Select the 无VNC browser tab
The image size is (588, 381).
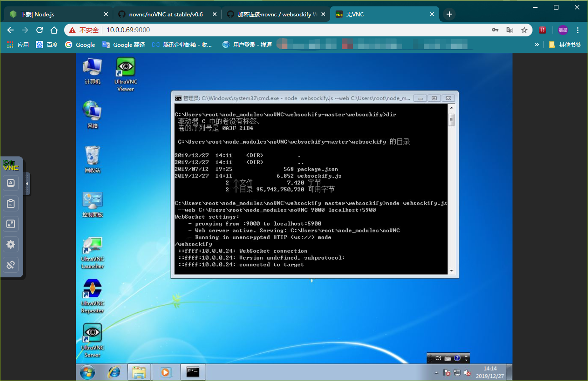coord(384,14)
